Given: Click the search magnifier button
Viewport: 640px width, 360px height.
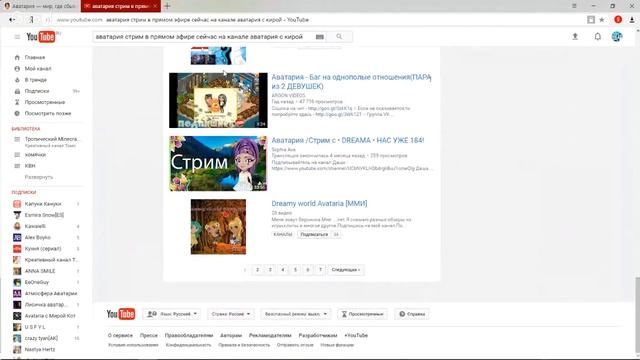Looking at the screenshot, I should tap(339, 37).
